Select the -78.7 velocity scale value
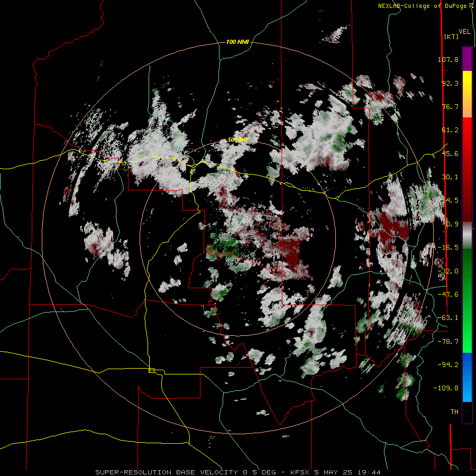This screenshot has width=476, height=476. (x=448, y=342)
